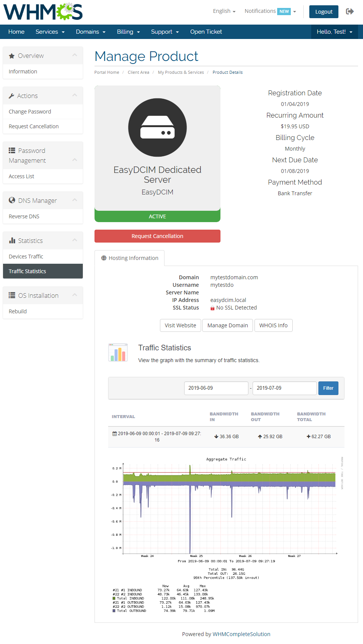Click Portal Home breadcrumb
Screen dimensions: 363x644
pos(107,72)
